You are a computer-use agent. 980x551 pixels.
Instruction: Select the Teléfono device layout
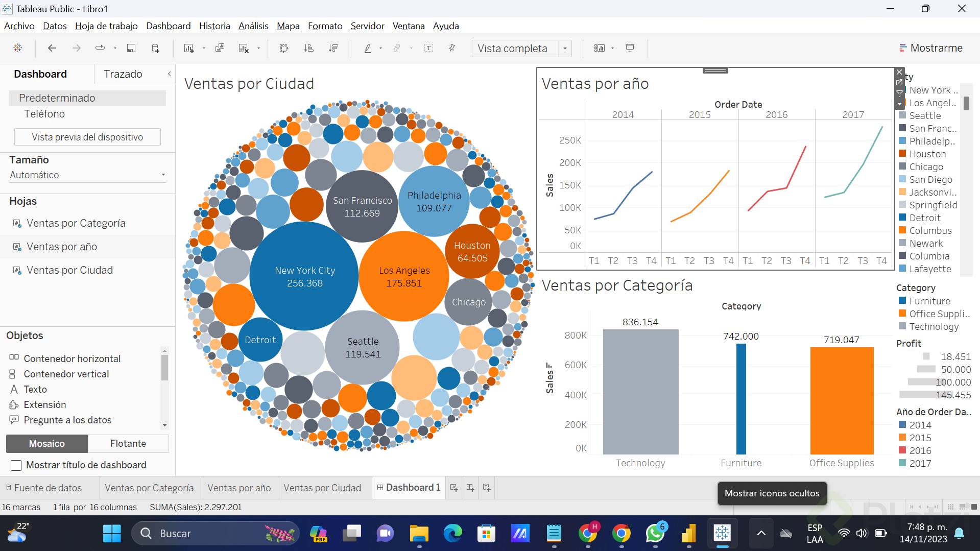pyautogui.click(x=44, y=114)
